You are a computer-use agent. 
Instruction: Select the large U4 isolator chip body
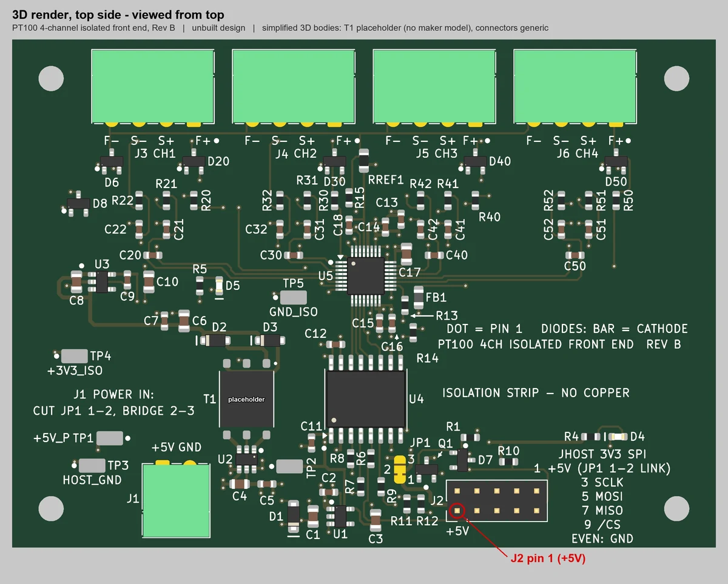365,399
